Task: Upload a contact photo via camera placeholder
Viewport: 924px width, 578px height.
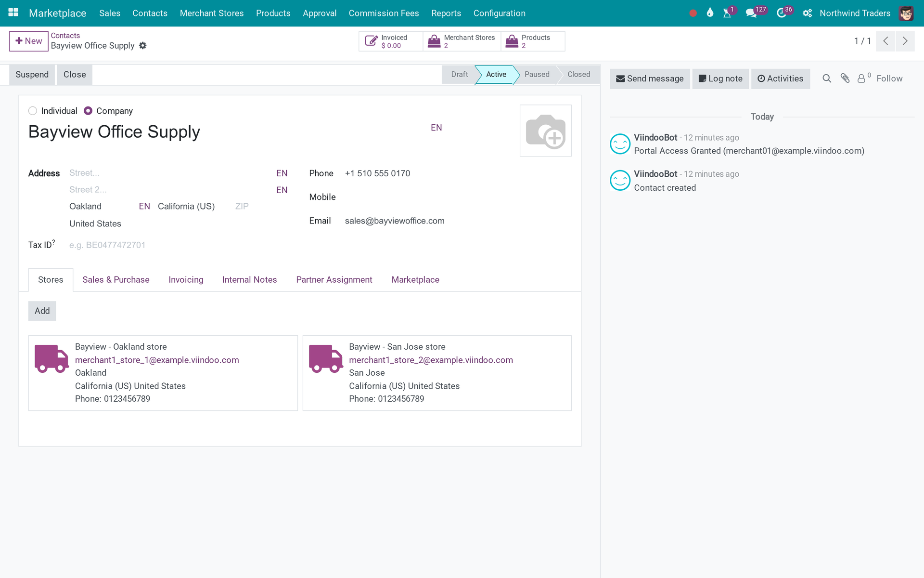Action: coord(546,131)
